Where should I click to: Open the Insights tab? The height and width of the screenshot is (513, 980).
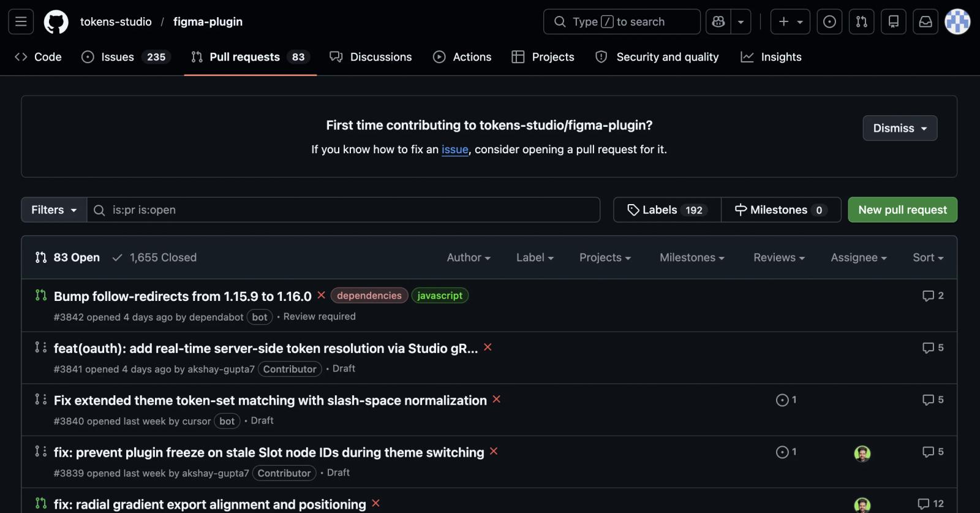point(771,57)
